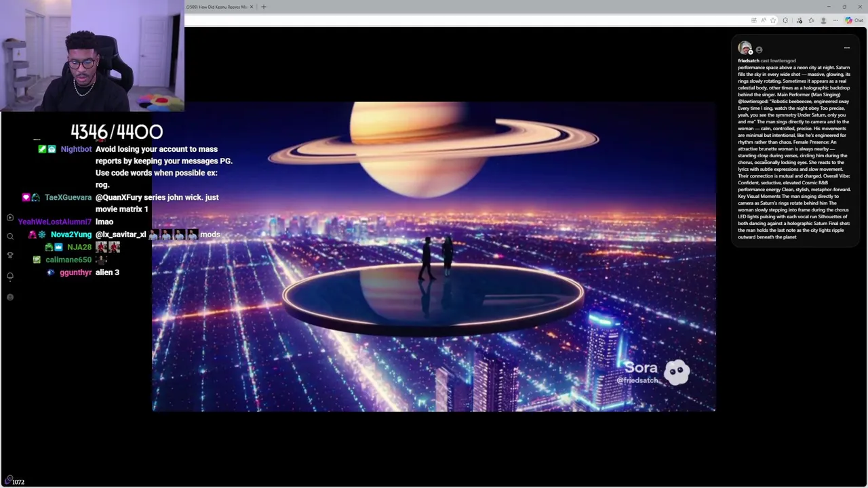The height and width of the screenshot is (488, 868).
Task: Open the Copilot Chat button
Action: click(x=854, y=20)
